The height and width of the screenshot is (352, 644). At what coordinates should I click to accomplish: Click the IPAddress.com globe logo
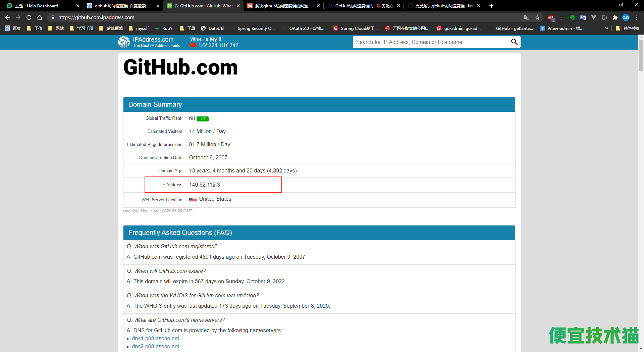click(x=123, y=42)
